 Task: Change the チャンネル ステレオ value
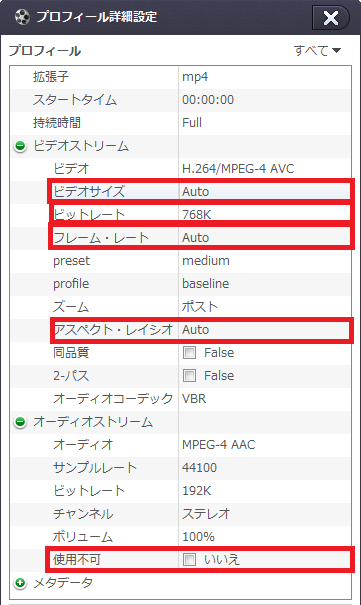pyautogui.click(x=265, y=514)
